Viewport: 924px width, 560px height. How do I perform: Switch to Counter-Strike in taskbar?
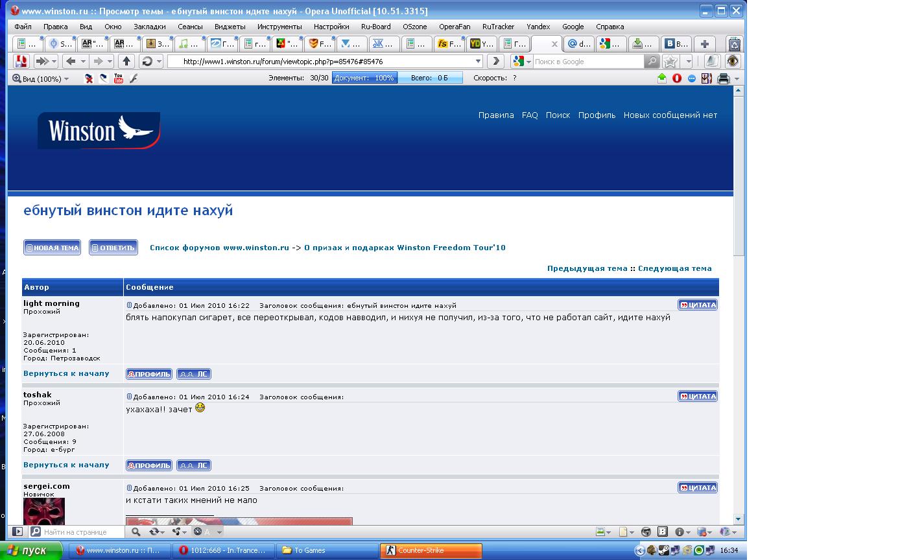click(x=431, y=550)
